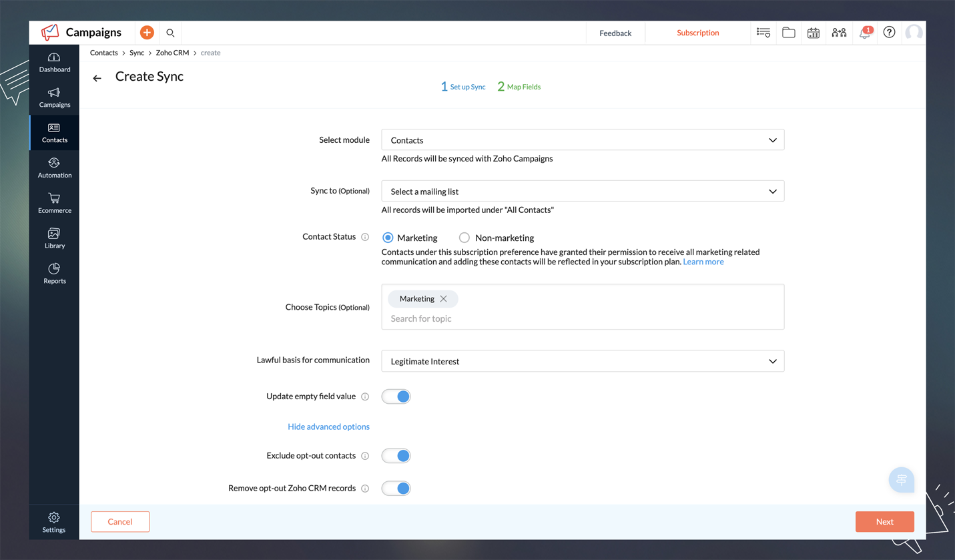Open Settings gear in sidebar

coord(54,522)
